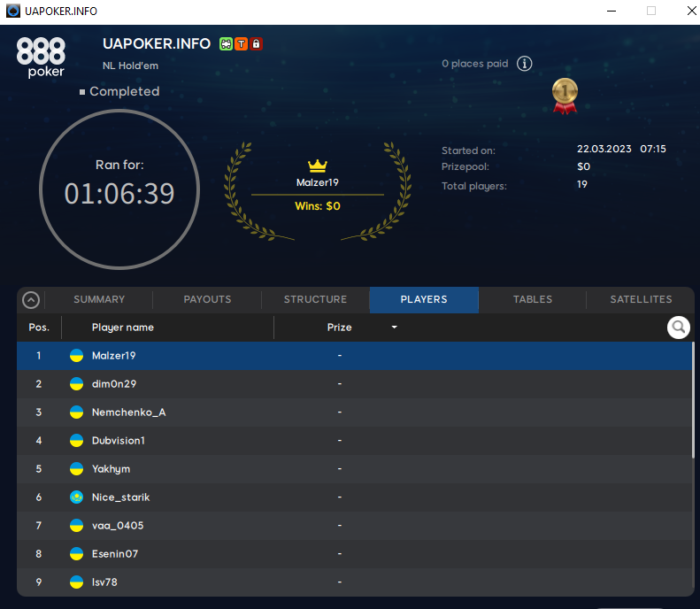
Task: Click vaa_0405's country flag
Action: point(76,526)
